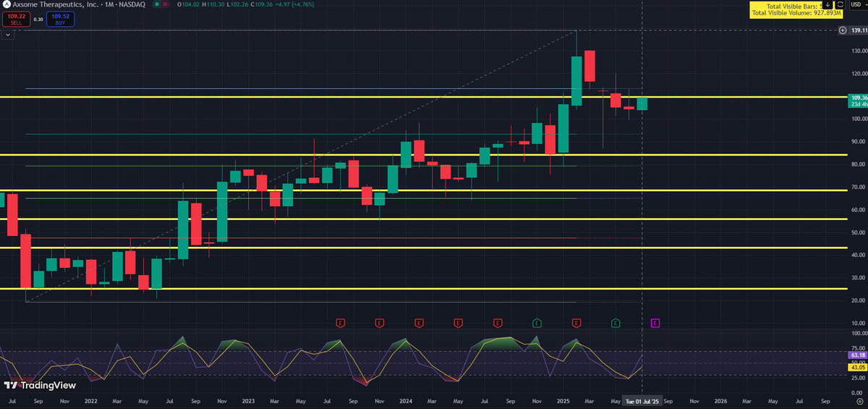Click the 139.11 crosshair price label
Viewport: 868px width, 409px height.
(x=859, y=30)
